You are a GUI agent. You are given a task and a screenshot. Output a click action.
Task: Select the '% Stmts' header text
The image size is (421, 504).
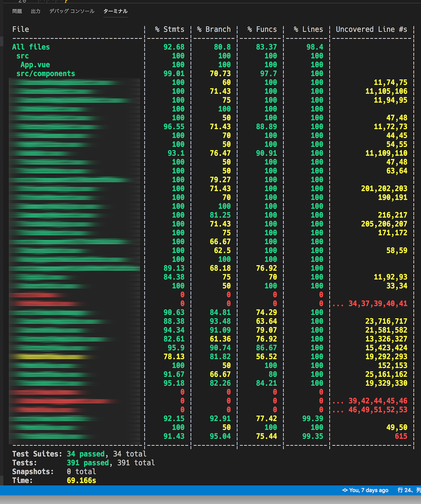(170, 29)
